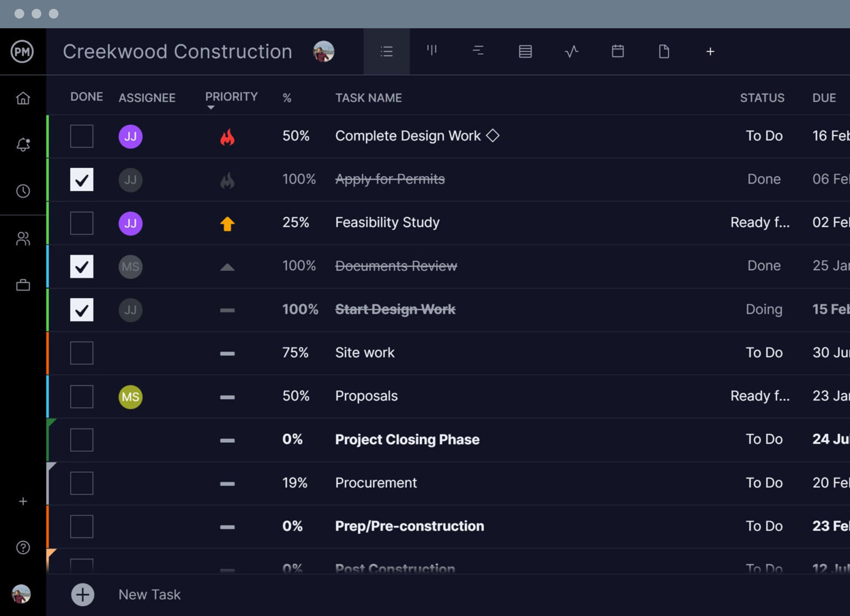Expand the Priority column dropdown arrow

[x=211, y=107]
